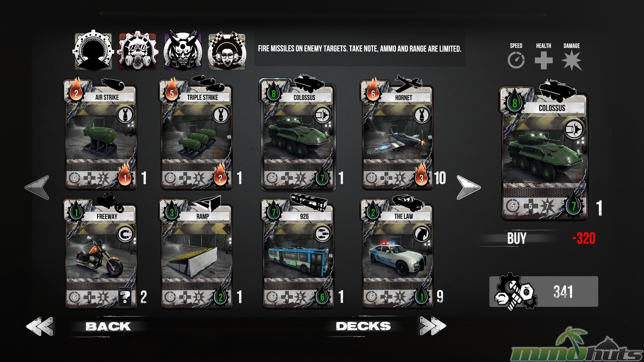Click the question mark on Freeway card
This screenshot has width=644, height=362.
click(125, 297)
